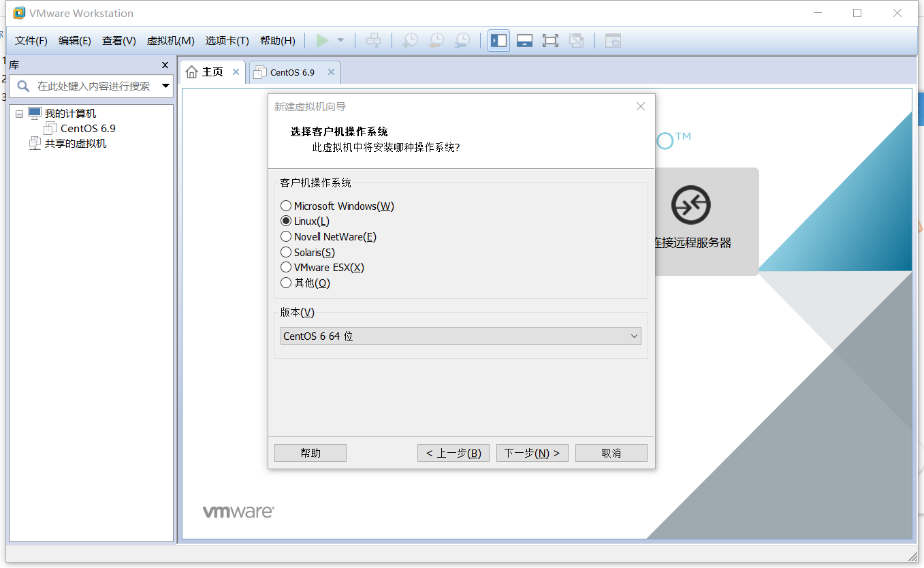Click the 下一步(N) next button
This screenshot has width=924, height=568.
(532, 453)
